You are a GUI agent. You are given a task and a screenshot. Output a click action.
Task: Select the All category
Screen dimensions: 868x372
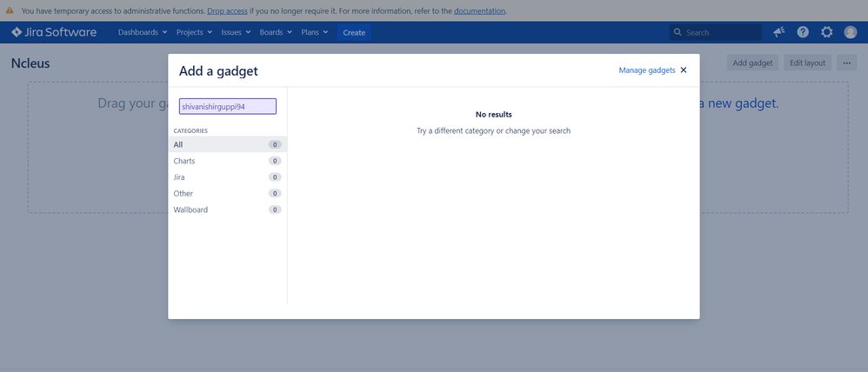pyautogui.click(x=228, y=144)
